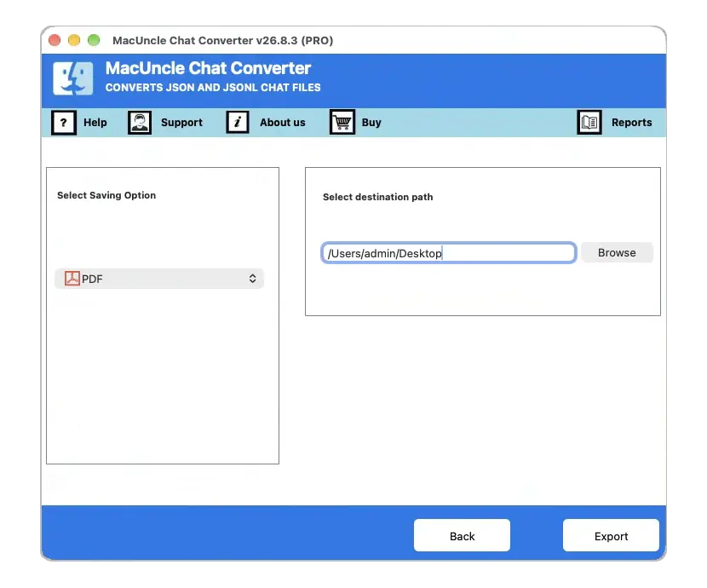
Task: Click the "MacUncle Chat Converter" banner title
Action: [x=208, y=68]
